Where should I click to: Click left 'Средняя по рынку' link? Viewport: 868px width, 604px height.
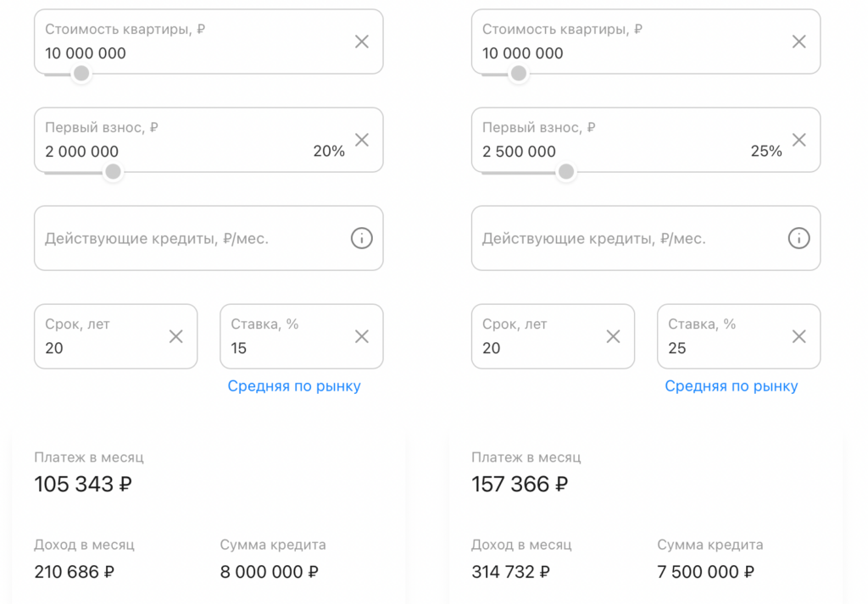(x=294, y=386)
